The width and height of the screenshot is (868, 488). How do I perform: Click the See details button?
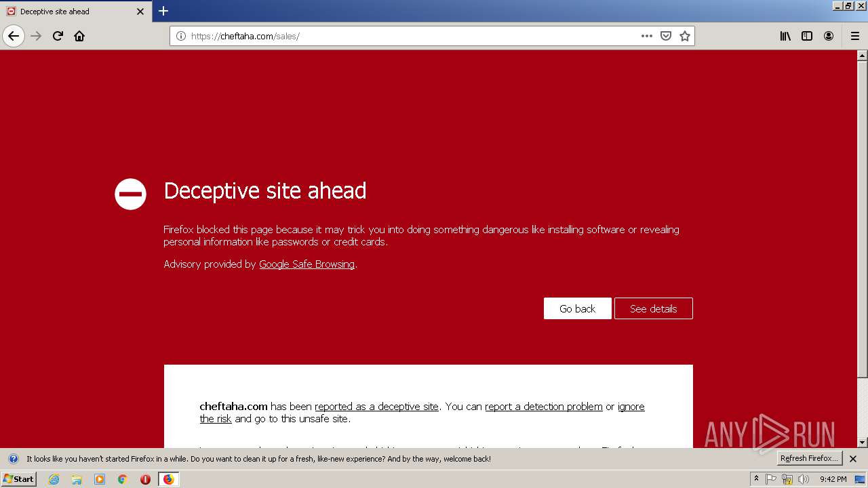tap(654, 308)
